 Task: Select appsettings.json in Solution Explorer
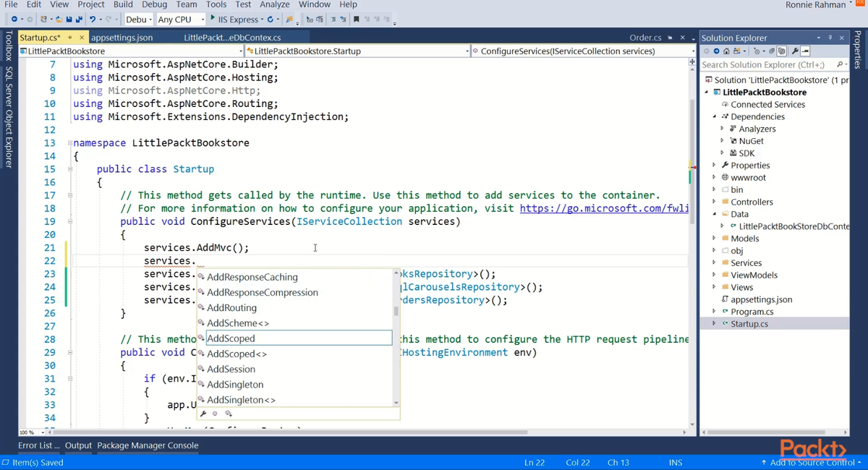point(762,299)
